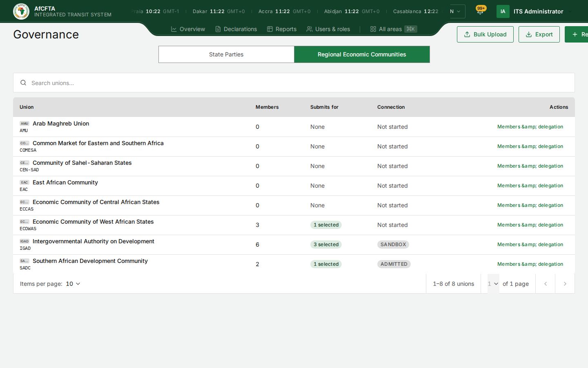The height and width of the screenshot is (368, 588).
Task: Click the ECOWAS Not started status
Action: click(x=392, y=225)
